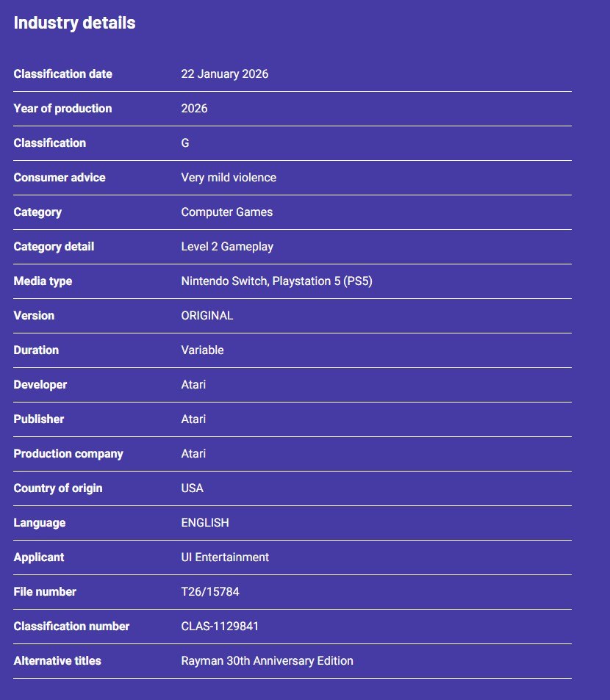Select the Level 2 Gameplay text

click(x=226, y=247)
